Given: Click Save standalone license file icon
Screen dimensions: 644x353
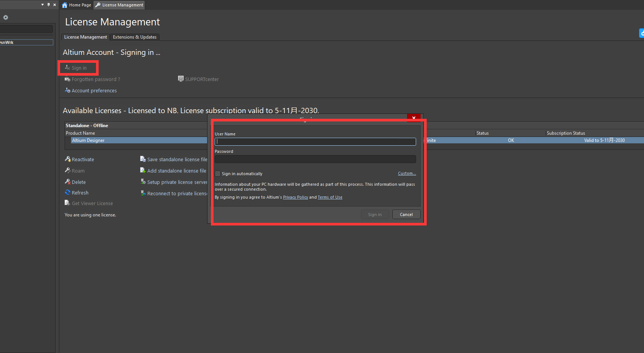Looking at the screenshot, I should (x=143, y=159).
